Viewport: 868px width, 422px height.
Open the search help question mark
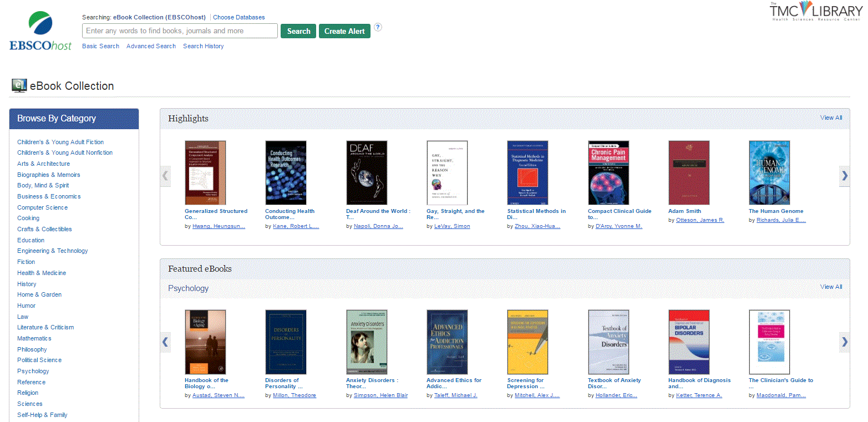tap(378, 28)
